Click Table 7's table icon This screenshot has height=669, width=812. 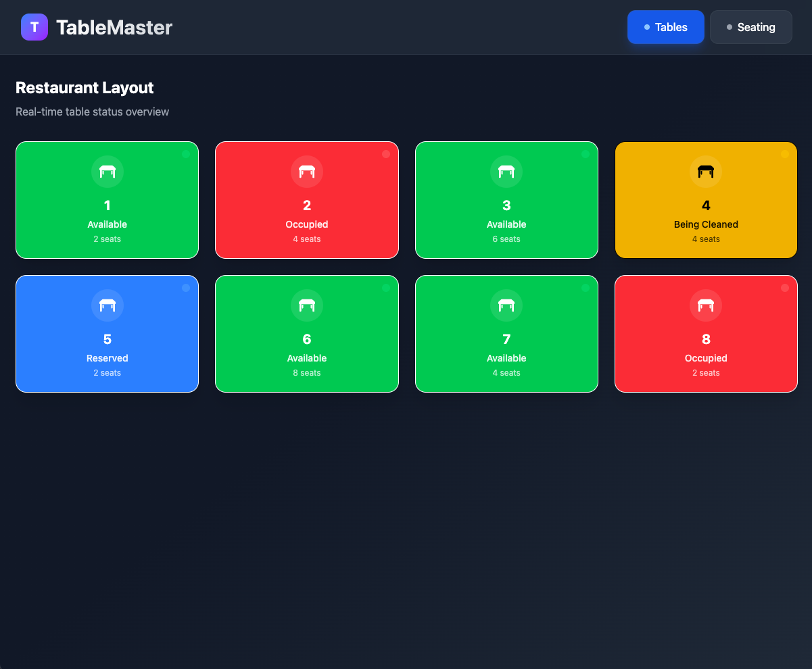click(506, 305)
